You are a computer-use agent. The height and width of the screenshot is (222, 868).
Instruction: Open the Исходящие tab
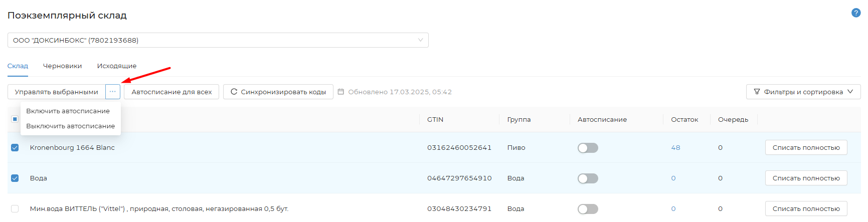117,66
